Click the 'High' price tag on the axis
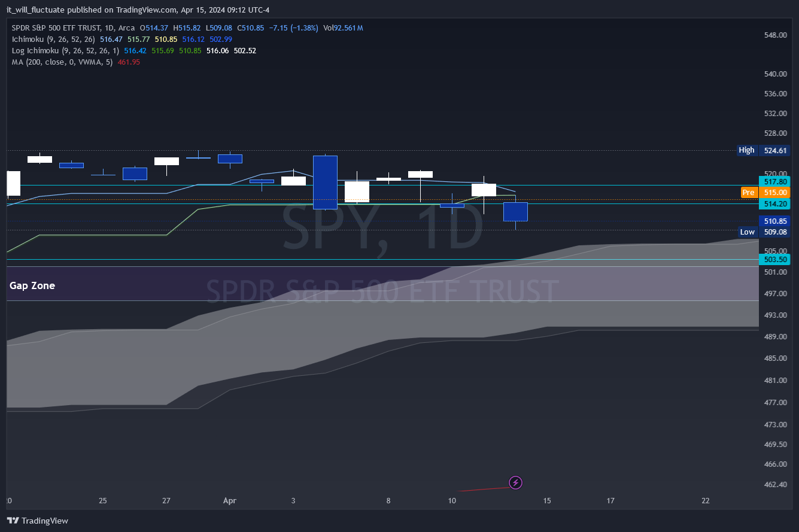This screenshot has height=532, width=799. (746, 150)
